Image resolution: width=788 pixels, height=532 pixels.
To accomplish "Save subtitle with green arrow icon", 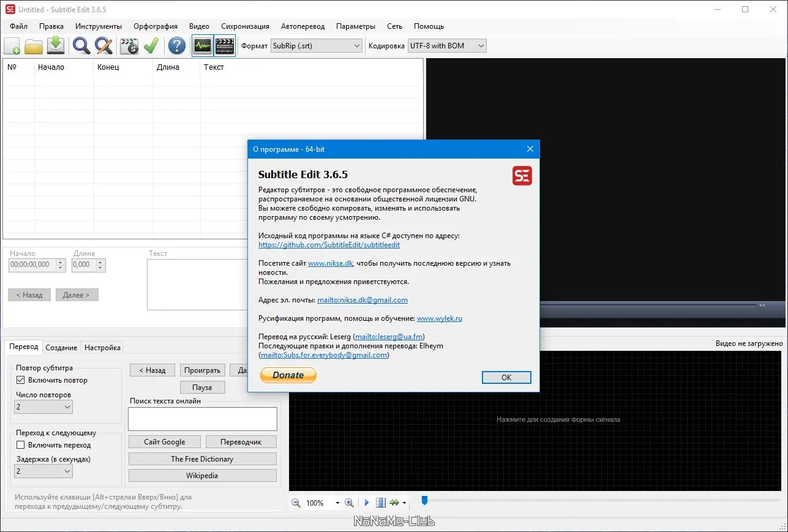I will click(x=56, y=46).
